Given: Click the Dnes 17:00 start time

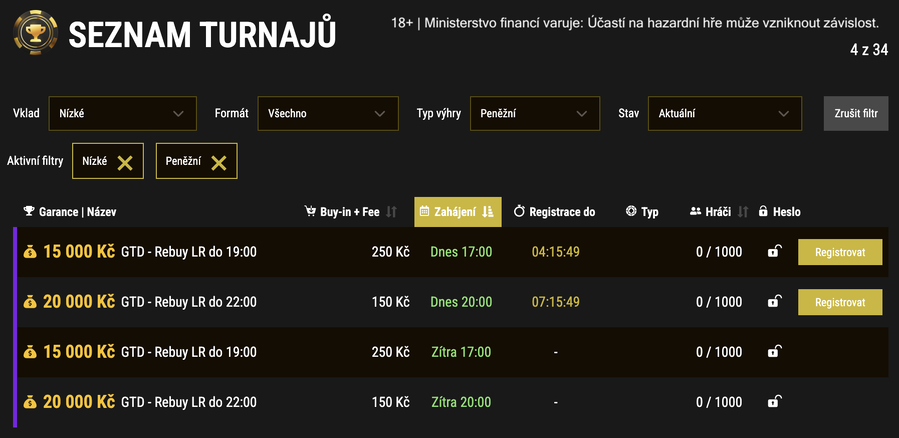Looking at the screenshot, I should [461, 252].
